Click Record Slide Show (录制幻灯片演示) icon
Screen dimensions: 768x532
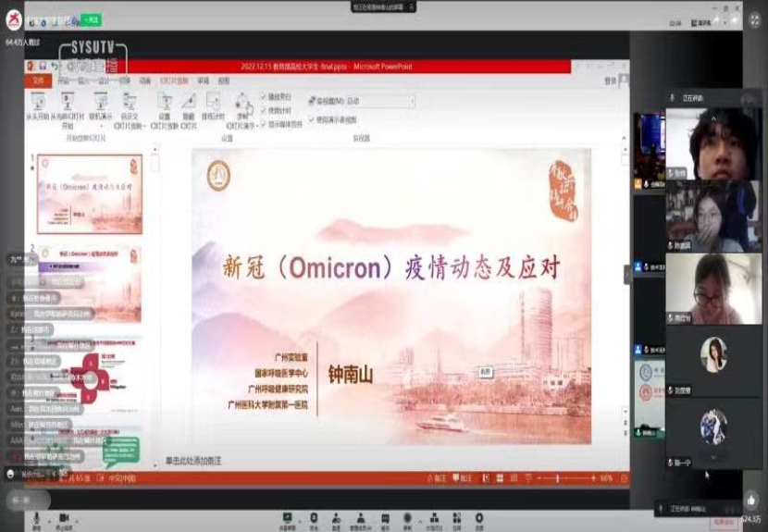(242, 102)
